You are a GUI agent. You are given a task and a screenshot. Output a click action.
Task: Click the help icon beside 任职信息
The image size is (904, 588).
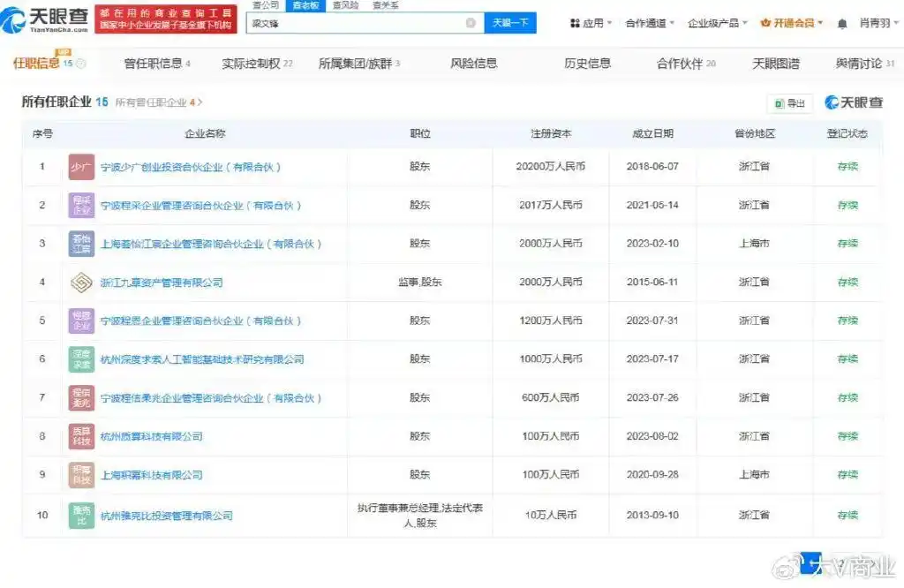[x=81, y=64]
